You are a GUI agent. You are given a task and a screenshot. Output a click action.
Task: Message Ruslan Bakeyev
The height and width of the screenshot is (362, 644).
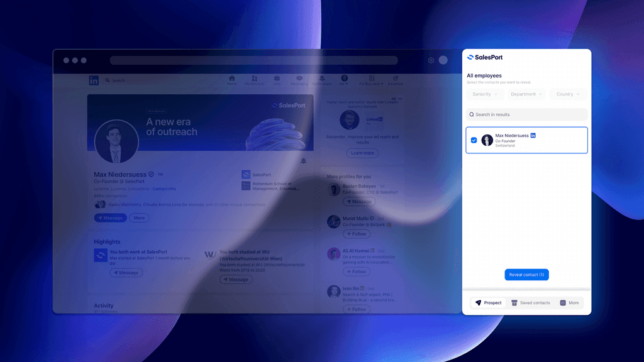point(359,202)
